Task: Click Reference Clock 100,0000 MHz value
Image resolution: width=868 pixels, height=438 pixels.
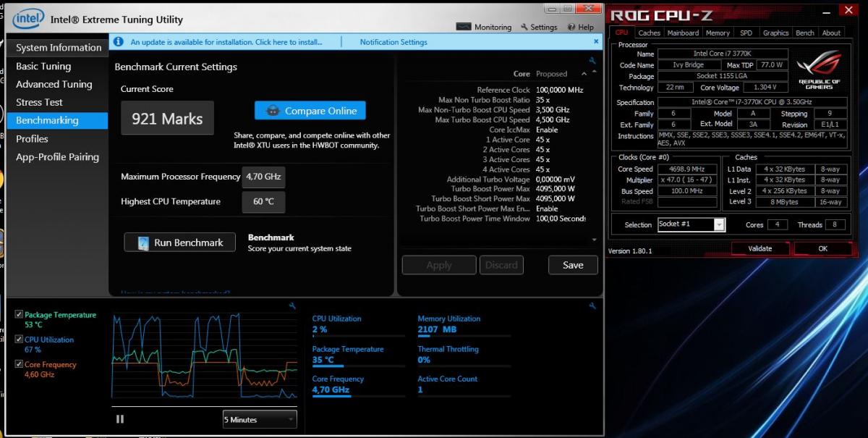Action: coord(560,90)
